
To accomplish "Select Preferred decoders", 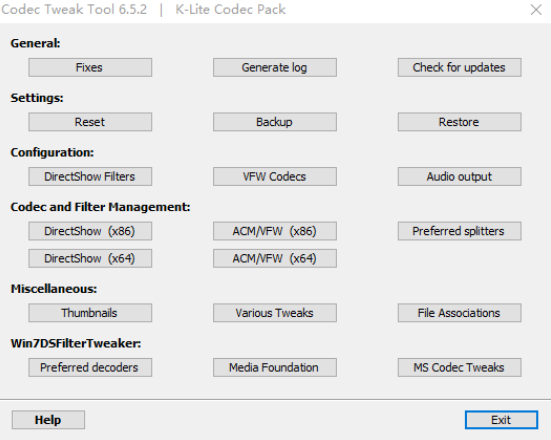I will [x=90, y=367].
